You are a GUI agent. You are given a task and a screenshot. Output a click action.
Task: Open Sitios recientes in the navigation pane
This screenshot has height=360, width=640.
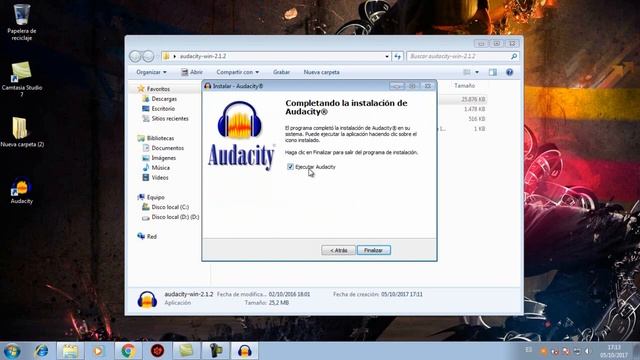170,118
